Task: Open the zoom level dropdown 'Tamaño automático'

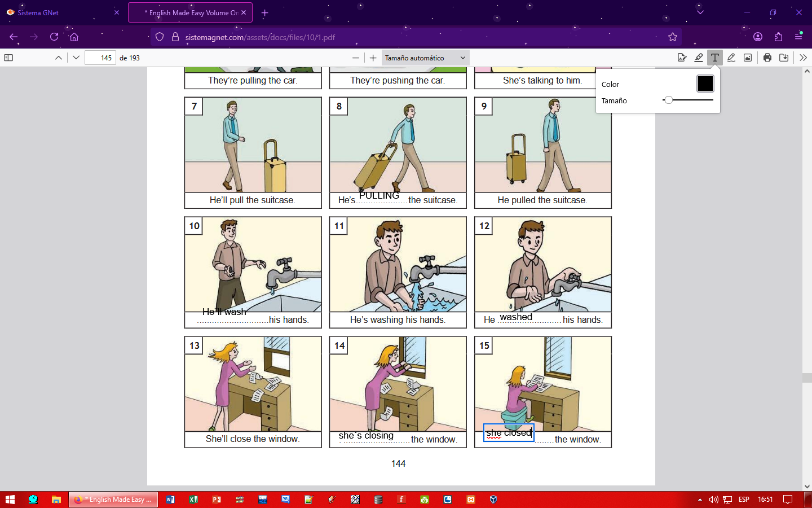Action: (x=425, y=58)
